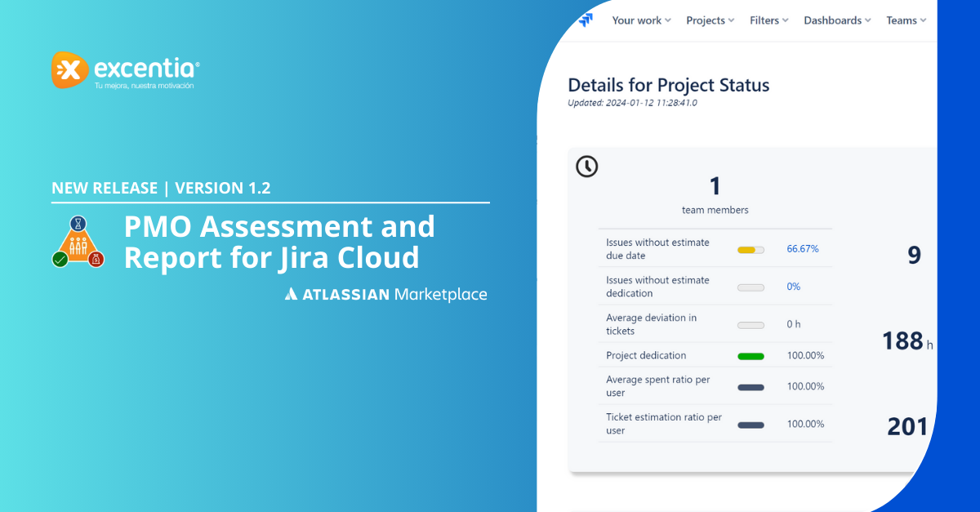
Task: Click the 'Average spent ratio per user' label
Action: (x=658, y=386)
